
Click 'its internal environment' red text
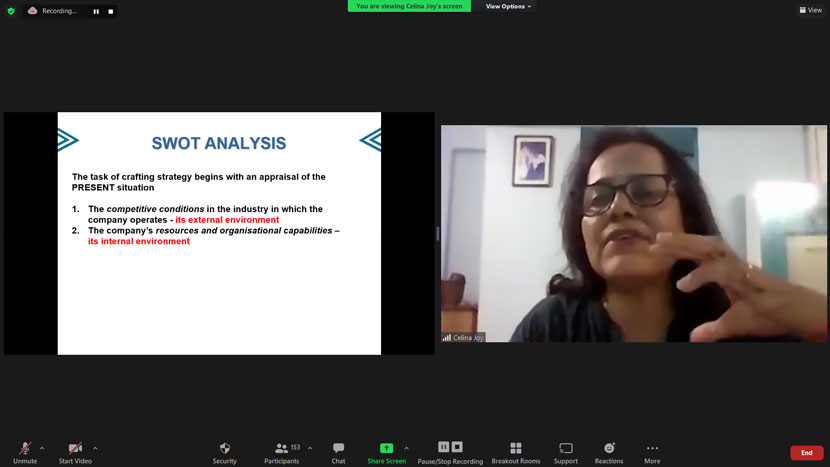[139, 241]
